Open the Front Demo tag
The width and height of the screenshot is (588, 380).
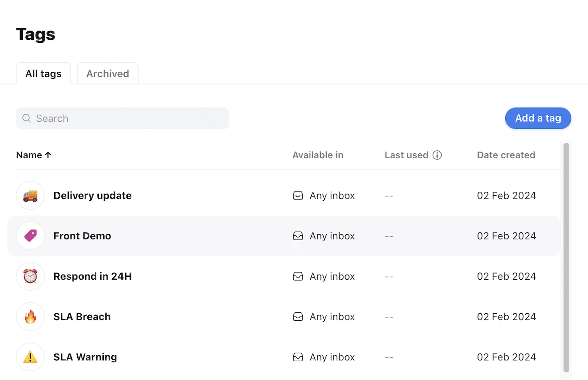pos(82,236)
